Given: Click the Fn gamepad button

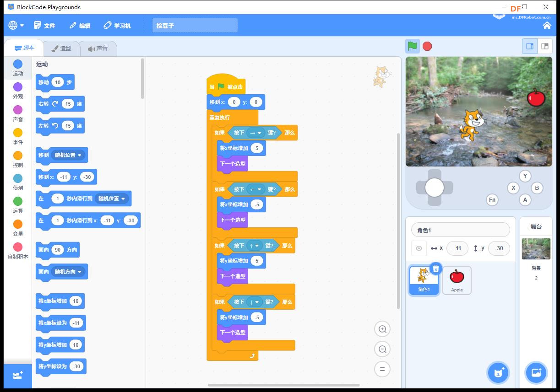Looking at the screenshot, I should click(x=492, y=199).
